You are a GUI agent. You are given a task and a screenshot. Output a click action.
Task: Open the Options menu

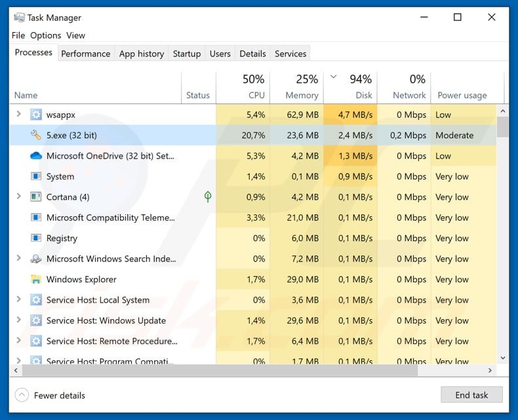46,35
